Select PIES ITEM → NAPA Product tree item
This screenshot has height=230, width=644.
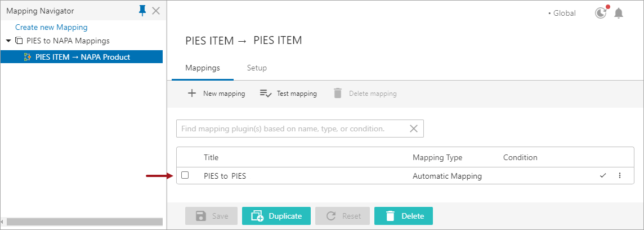[82, 57]
